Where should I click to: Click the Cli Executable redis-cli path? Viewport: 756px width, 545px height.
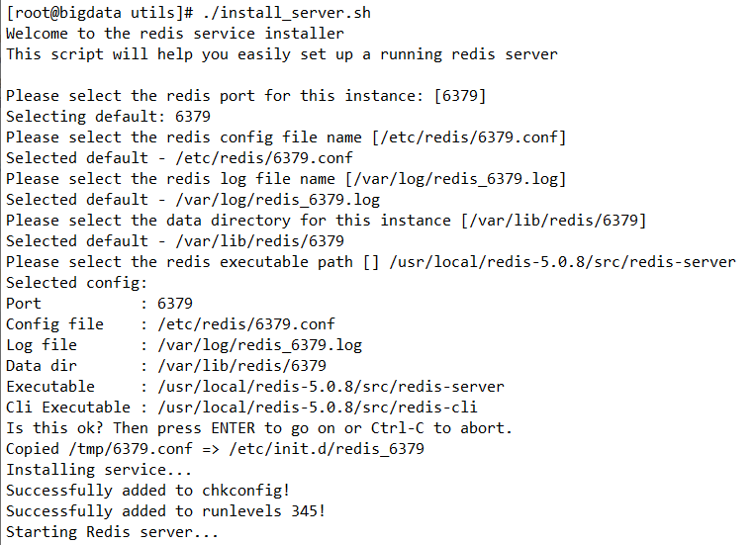[318, 407]
